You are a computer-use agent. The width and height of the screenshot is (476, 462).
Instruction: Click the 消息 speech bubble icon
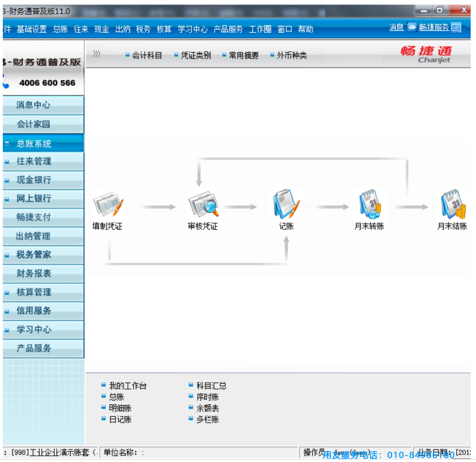click(412, 27)
